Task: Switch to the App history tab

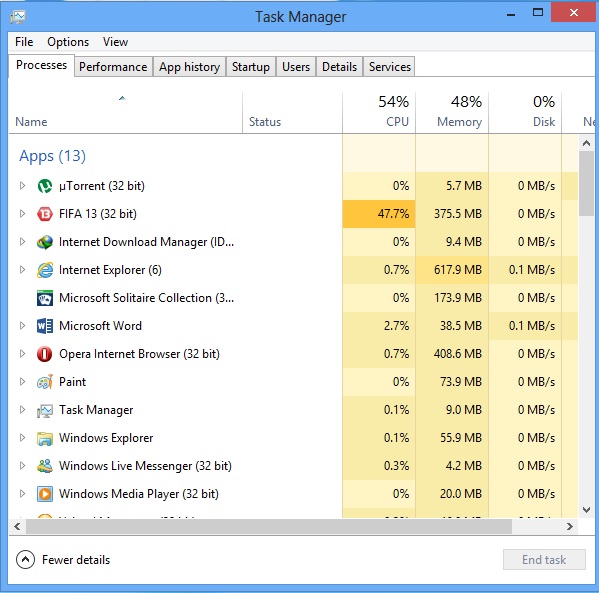Action: point(189,67)
